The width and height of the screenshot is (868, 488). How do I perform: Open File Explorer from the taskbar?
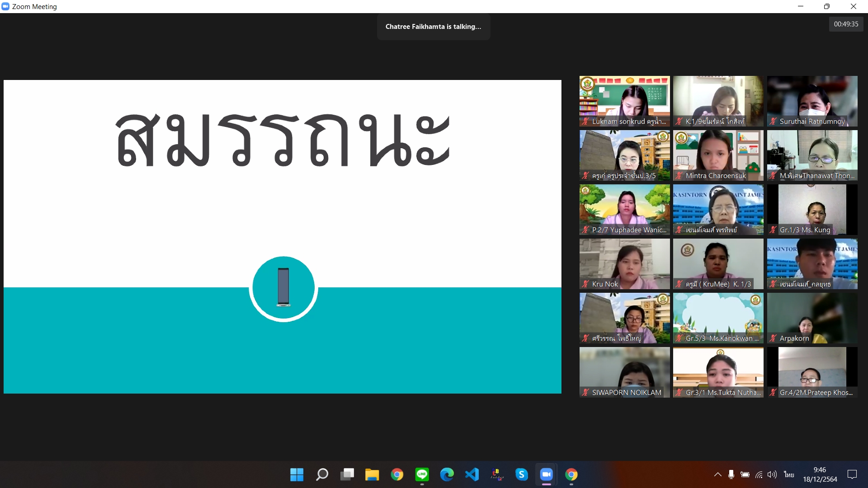click(x=372, y=474)
